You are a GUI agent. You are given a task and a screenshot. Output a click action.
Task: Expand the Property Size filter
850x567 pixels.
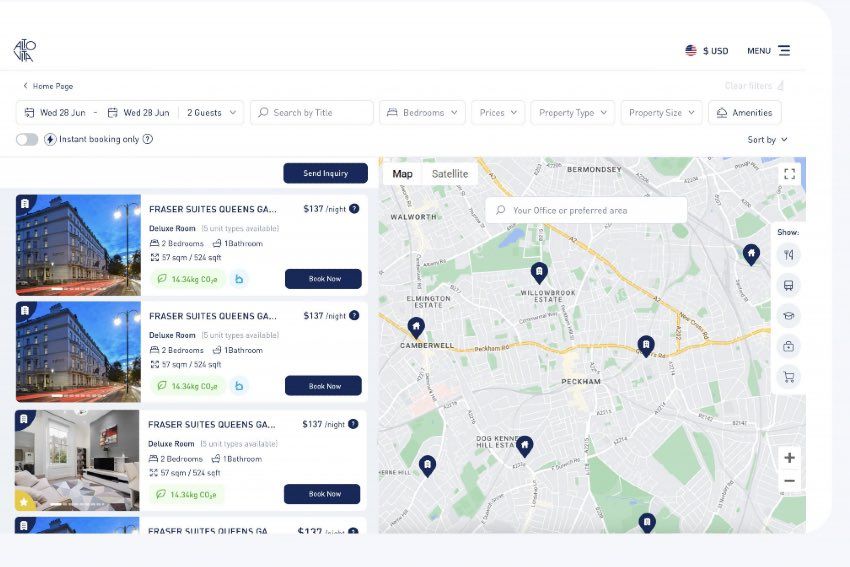tap(661, 113)
